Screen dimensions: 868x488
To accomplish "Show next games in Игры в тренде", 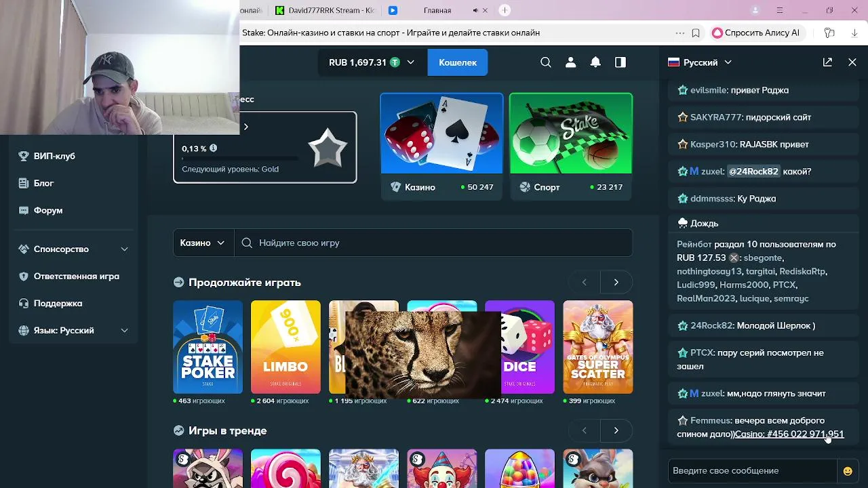I will [x=616, y=430].
